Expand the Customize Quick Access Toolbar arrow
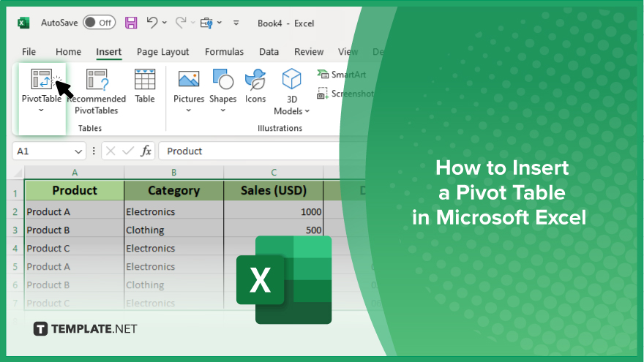The image size is (644, 362). (x=236, y=23)
